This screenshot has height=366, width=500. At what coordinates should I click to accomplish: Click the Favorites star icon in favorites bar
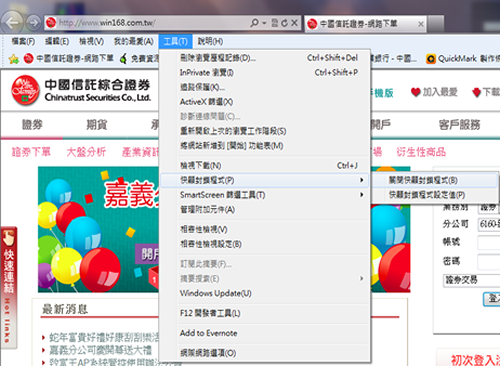pos(14,59)
